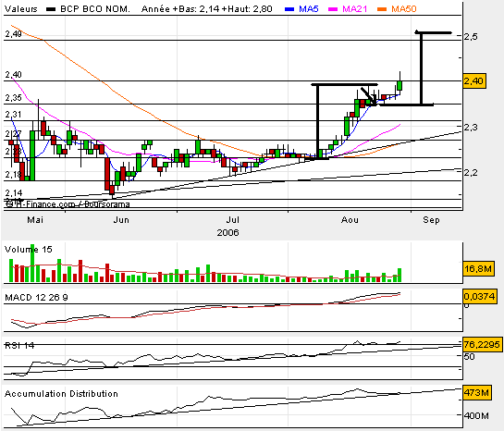Click the 2,27 horizontal level label
This screenshot has width=504, height=431.
click(14, 134)
